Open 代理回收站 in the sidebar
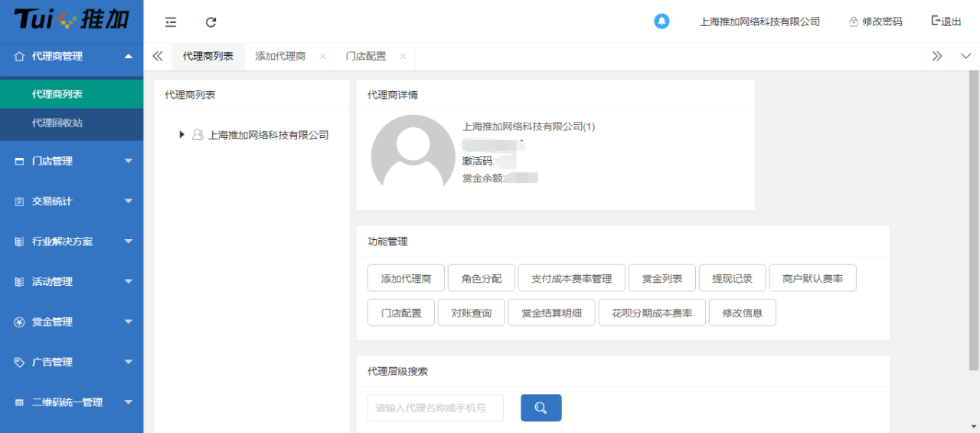 click(x=57, y=123)
